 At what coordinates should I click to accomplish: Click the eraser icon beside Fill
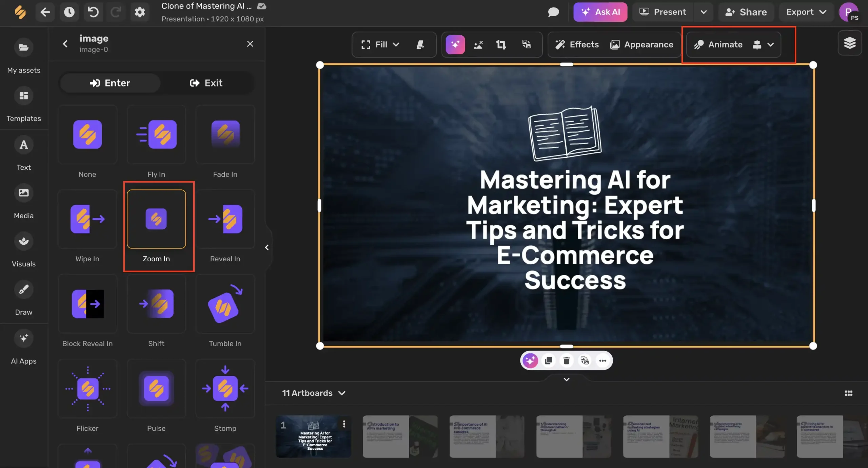point(420,44)
